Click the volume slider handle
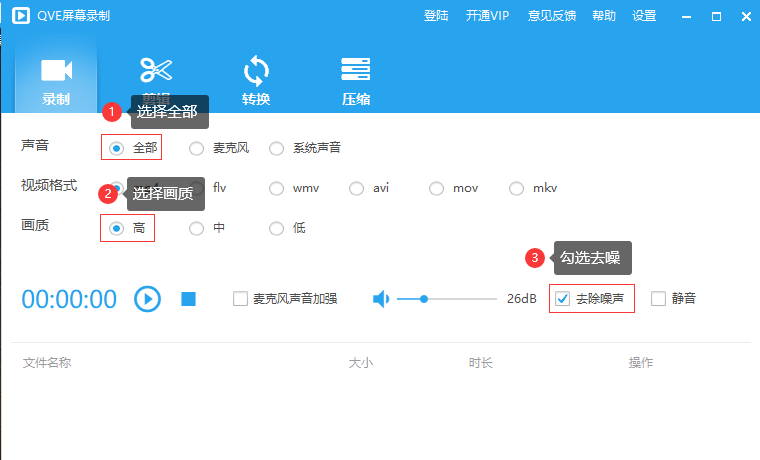This screenshot has height=460, width=760. click(x=424, y=299)
